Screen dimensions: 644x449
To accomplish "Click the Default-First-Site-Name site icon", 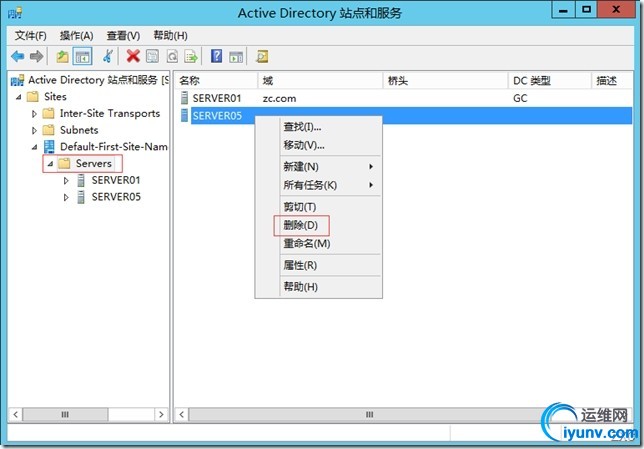I will pyautogui.click(x=49, y=147).
